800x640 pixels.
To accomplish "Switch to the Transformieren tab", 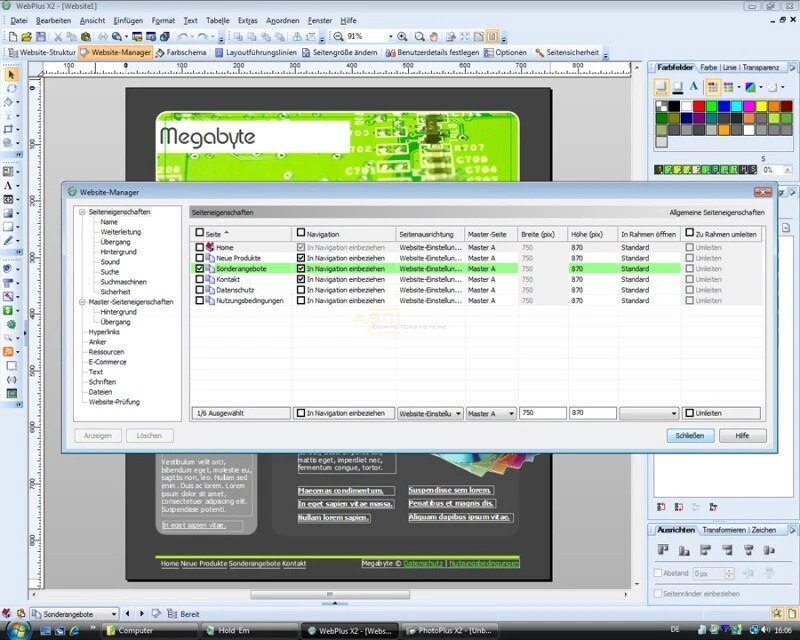I will point(721,530).
